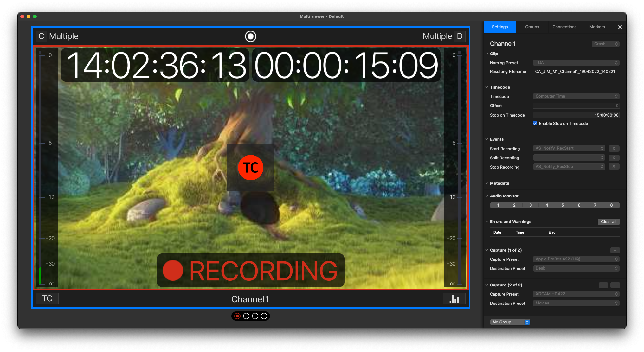The height and width of the screenshot is (352, 644).
Task: Toggle audio monitor channel 1
Action: coord(498,205)
